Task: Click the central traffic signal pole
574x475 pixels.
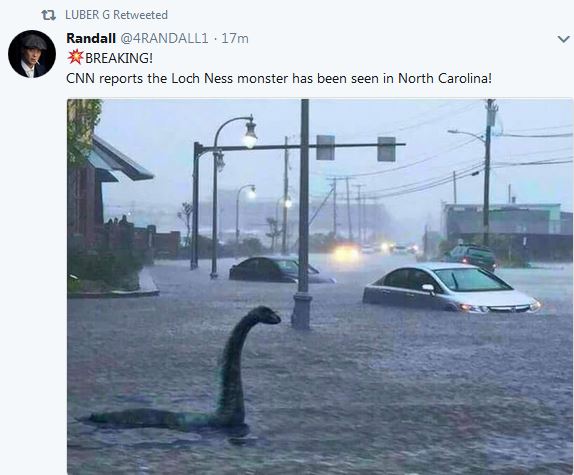Action: point(303,214)
